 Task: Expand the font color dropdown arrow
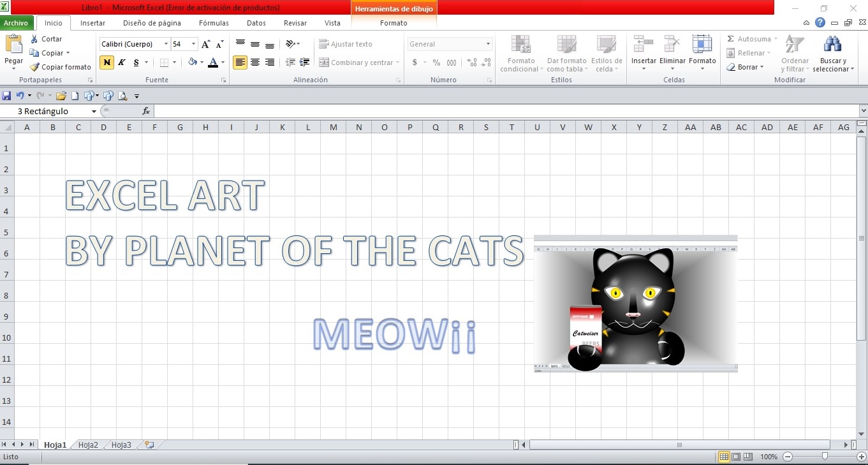tap(221, 63)
